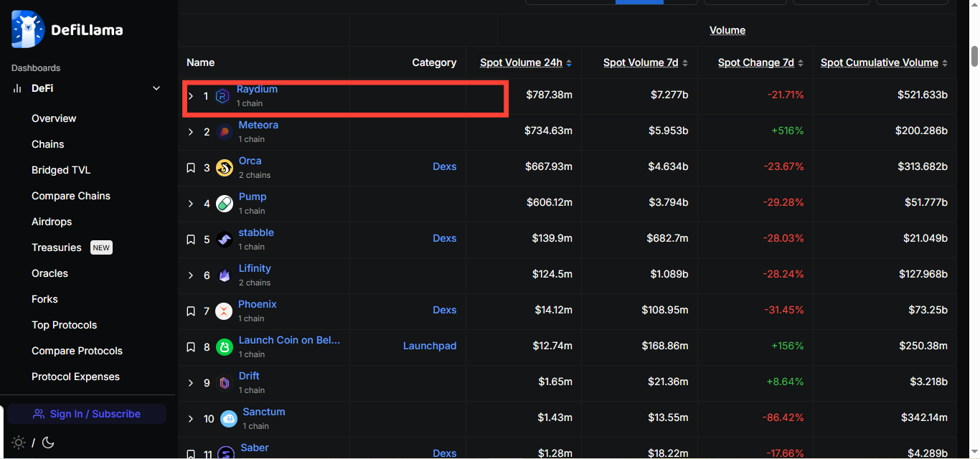This screenshot has height=459, width=980.
Task: Bookmark the Saber row
Action: pyautogui.click(x=191, y=454)
